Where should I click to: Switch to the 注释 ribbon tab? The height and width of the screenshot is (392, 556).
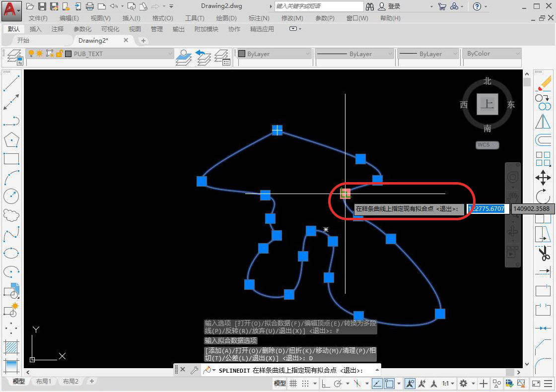click(58, 29)
